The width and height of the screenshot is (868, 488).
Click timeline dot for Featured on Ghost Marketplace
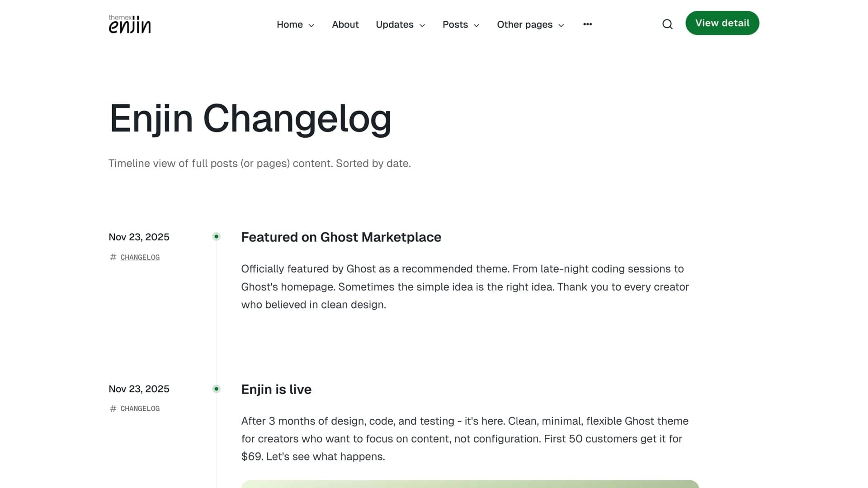[217, 236]
